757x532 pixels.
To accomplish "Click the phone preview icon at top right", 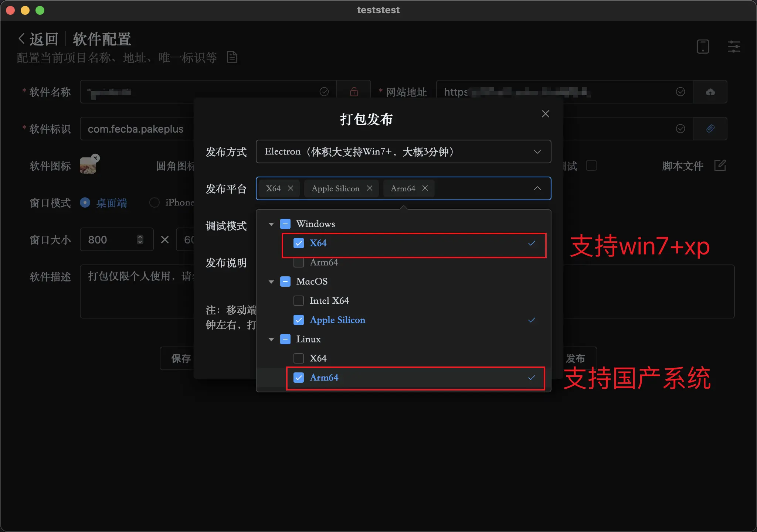I will pyautogui.click(x=703, y=47).
